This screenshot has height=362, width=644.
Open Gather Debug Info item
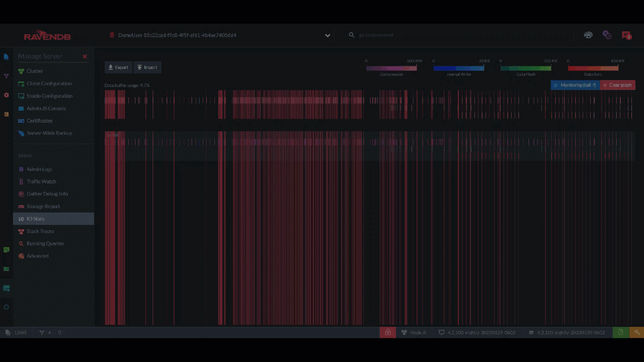[53, 194]
